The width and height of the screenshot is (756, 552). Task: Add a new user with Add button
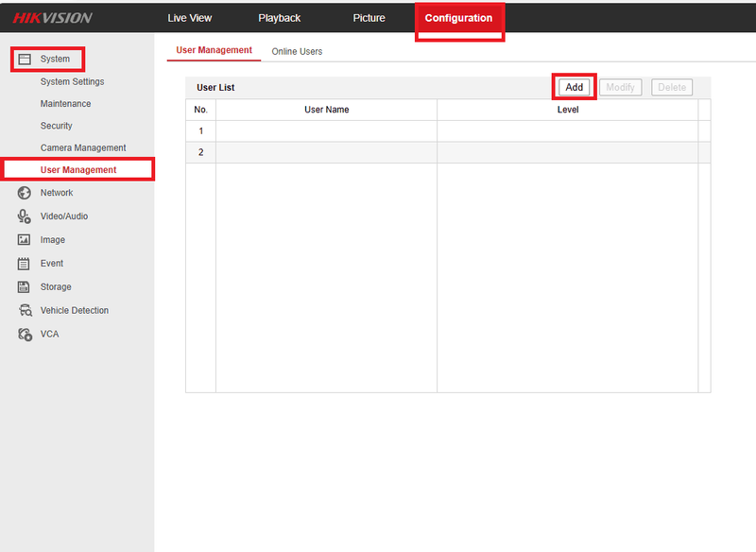tap(575, 87)
